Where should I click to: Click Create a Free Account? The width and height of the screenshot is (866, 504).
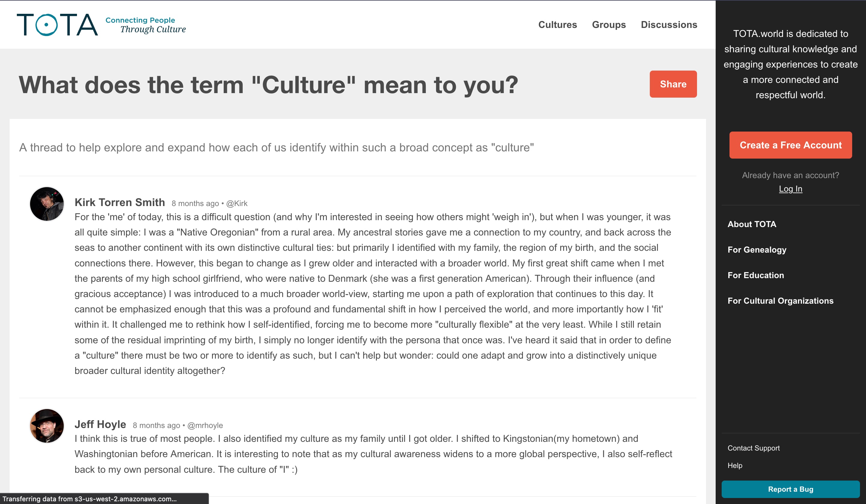coord(791,145)
